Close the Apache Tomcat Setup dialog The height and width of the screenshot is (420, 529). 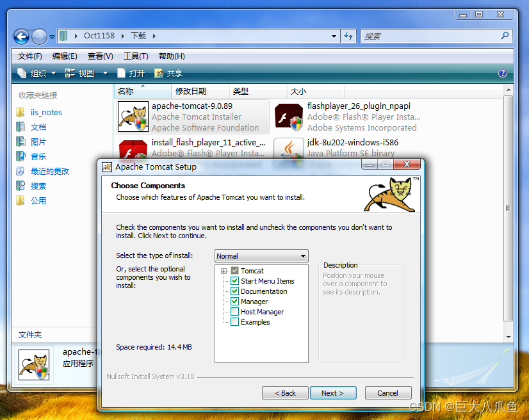pyautogui.click(x=407, y=165)
